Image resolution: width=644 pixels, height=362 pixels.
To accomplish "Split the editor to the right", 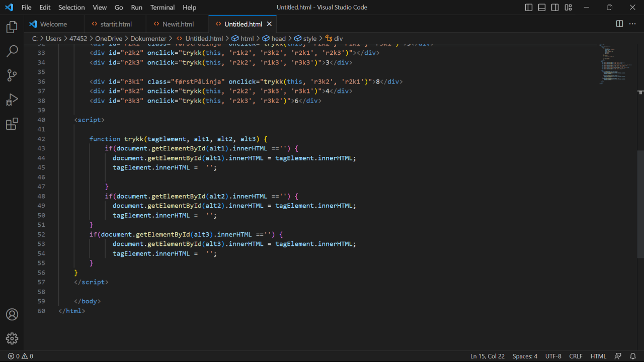I will (619, 24).
